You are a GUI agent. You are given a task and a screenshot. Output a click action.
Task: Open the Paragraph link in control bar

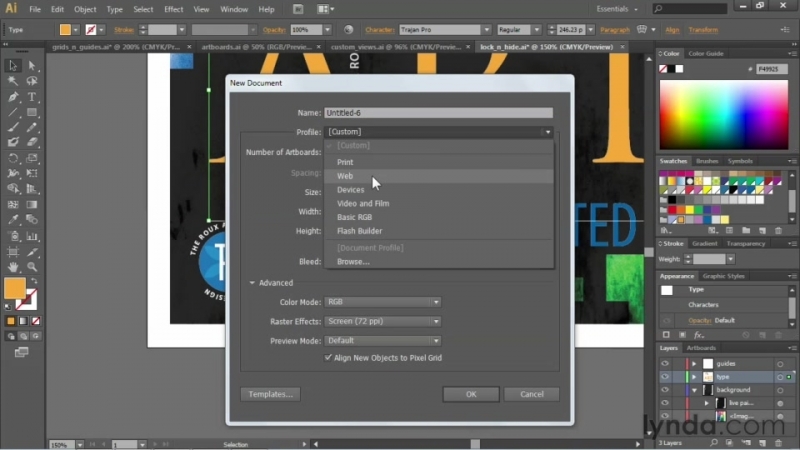coord(615,30)
